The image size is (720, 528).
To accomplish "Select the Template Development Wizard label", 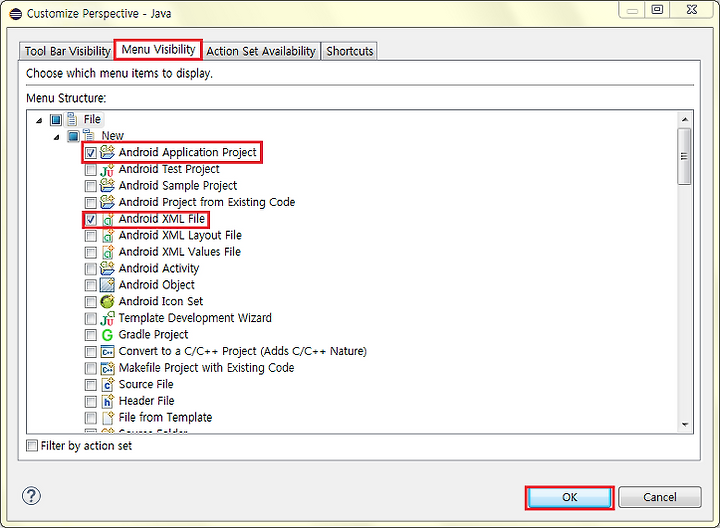I will click(x=195, y=318).
